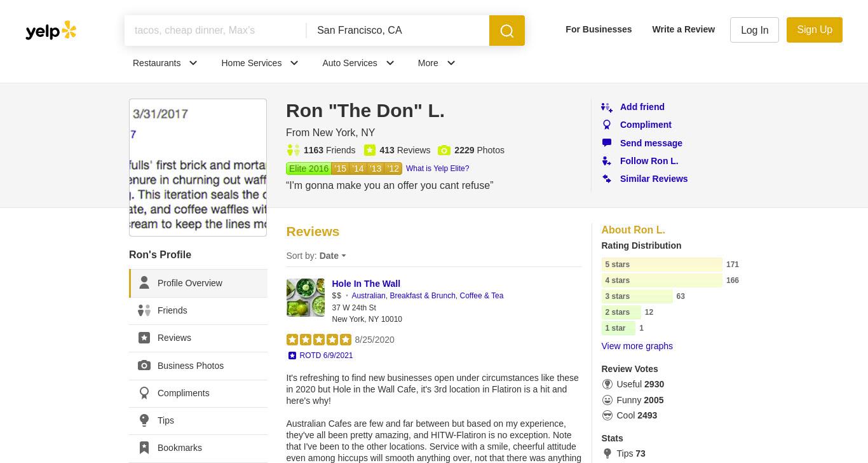Screen dimensions: 868x463
Task: Click the Australian category link
Action: (x=369, y=296)
